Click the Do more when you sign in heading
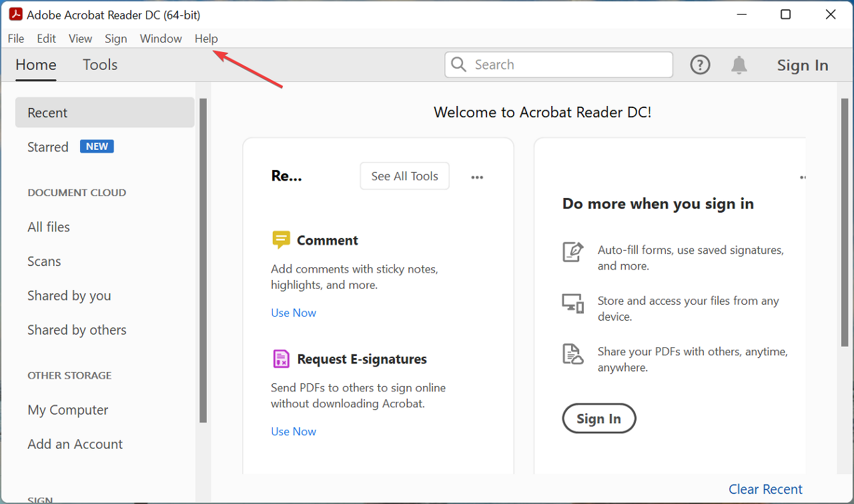 coord(658,204)
